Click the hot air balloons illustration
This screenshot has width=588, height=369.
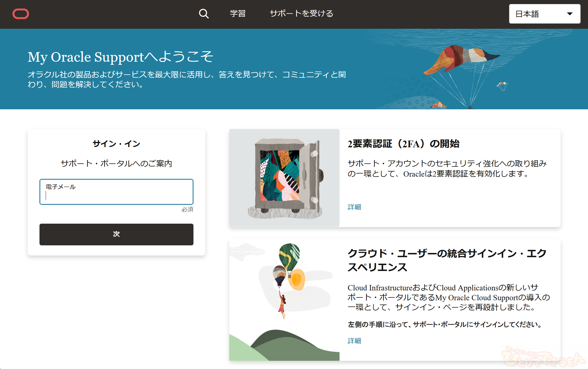284,300
